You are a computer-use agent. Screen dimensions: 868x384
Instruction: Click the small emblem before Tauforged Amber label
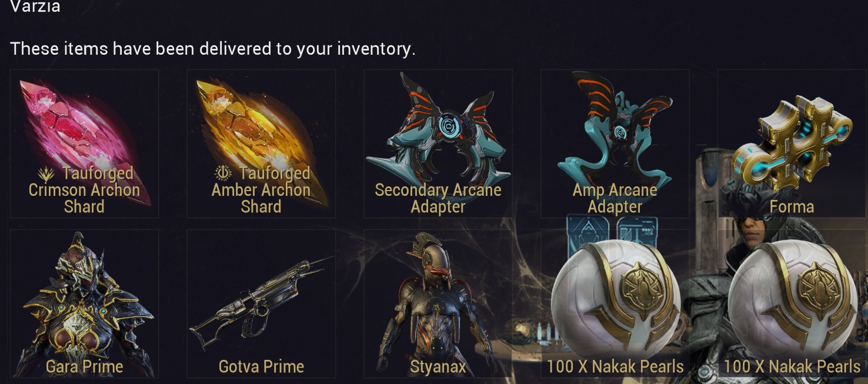tap(223, 173)
